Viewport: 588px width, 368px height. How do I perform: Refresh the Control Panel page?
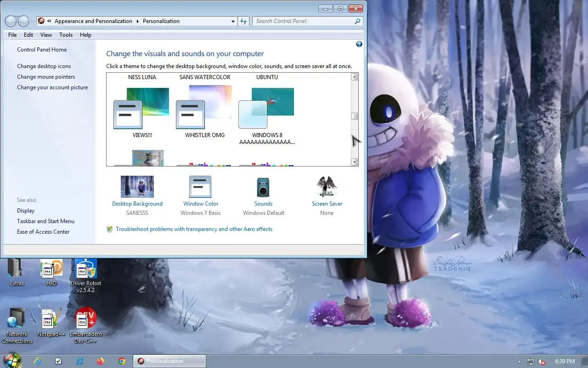[243, 21]
